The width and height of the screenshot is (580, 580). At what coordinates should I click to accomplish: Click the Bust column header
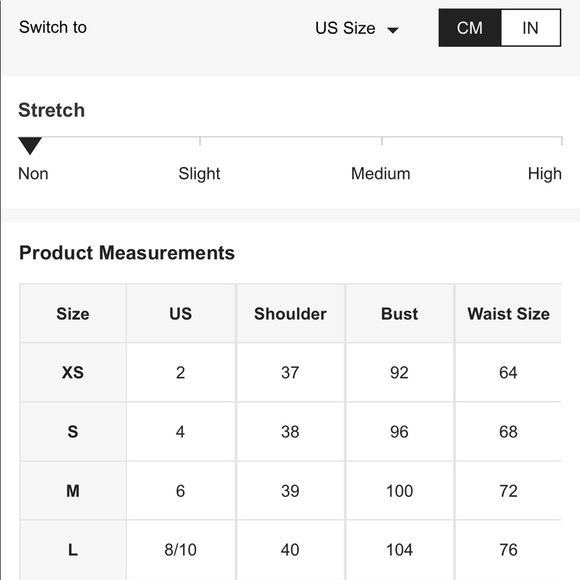(399, 314)
